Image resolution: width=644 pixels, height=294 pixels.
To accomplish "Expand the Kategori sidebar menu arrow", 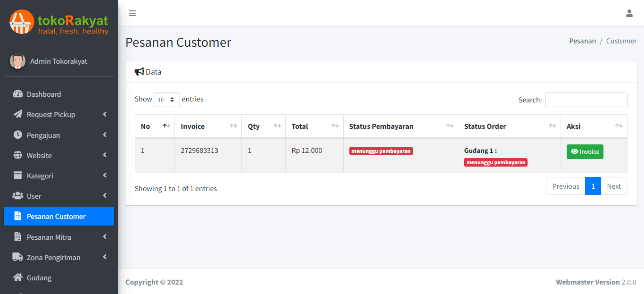I will [105, 176].
